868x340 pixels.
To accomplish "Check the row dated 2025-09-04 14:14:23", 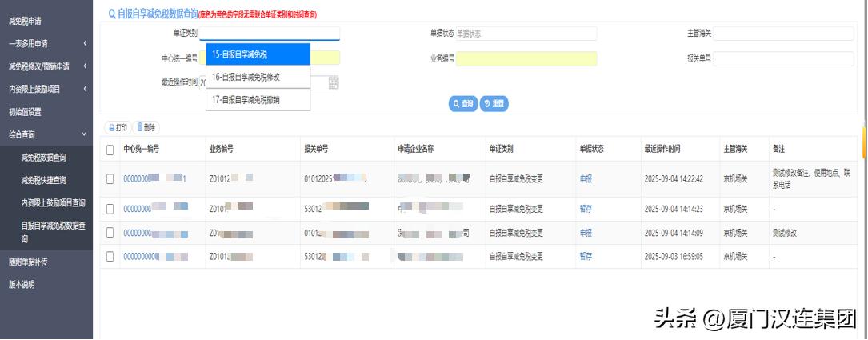I will pos(110,209).
